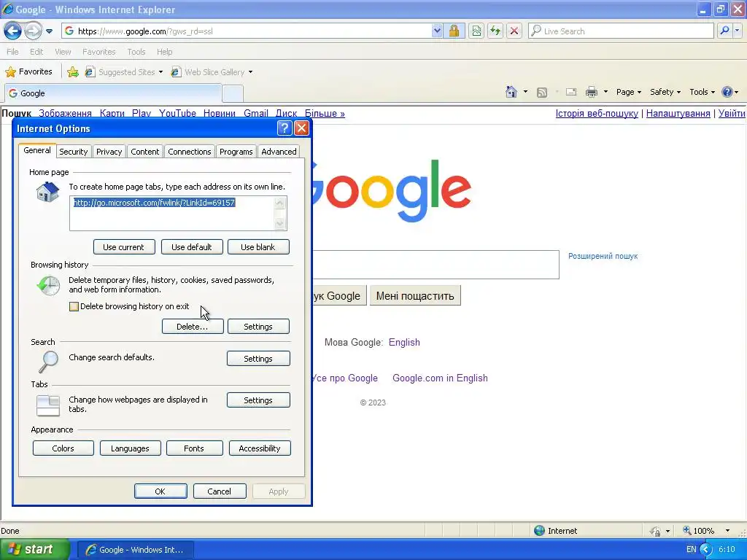The width and height of the screenshot is (747, 560).
Task: Click home page box scroll down arrow
Action: tap(280, 223)
